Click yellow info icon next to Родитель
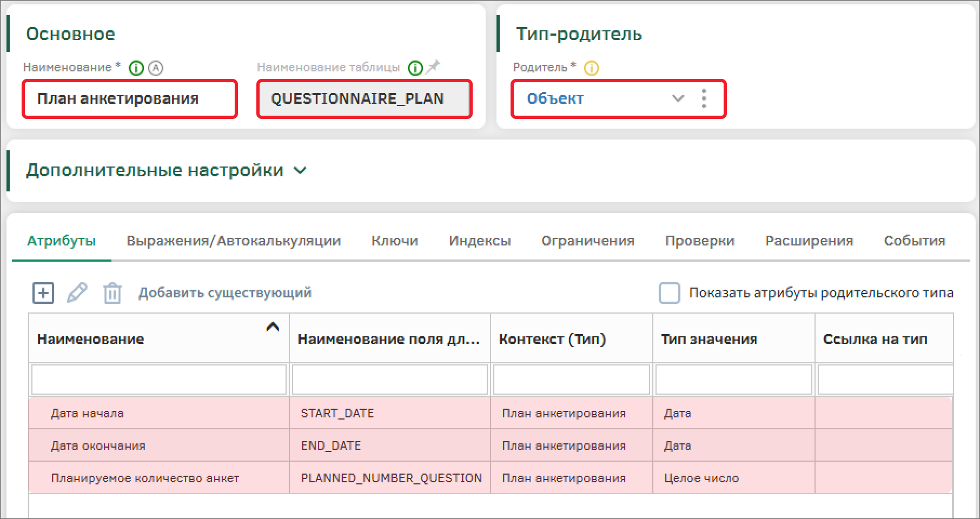 592,68
